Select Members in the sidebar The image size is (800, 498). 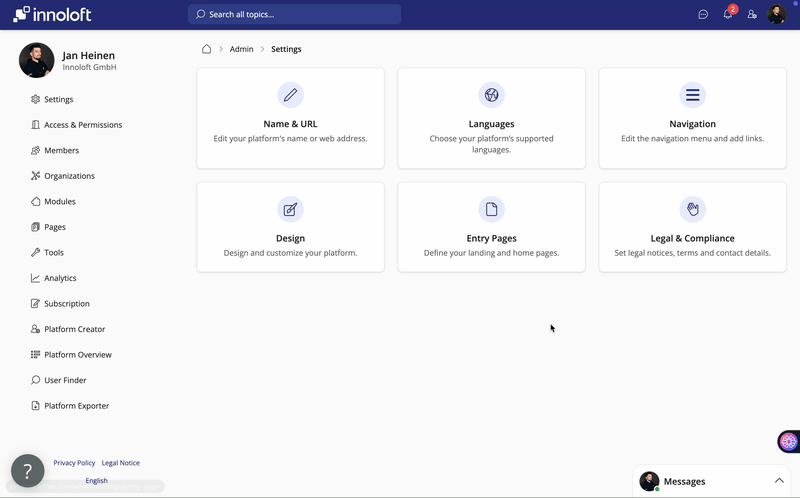pyautogui.click(x=61, y=151)
